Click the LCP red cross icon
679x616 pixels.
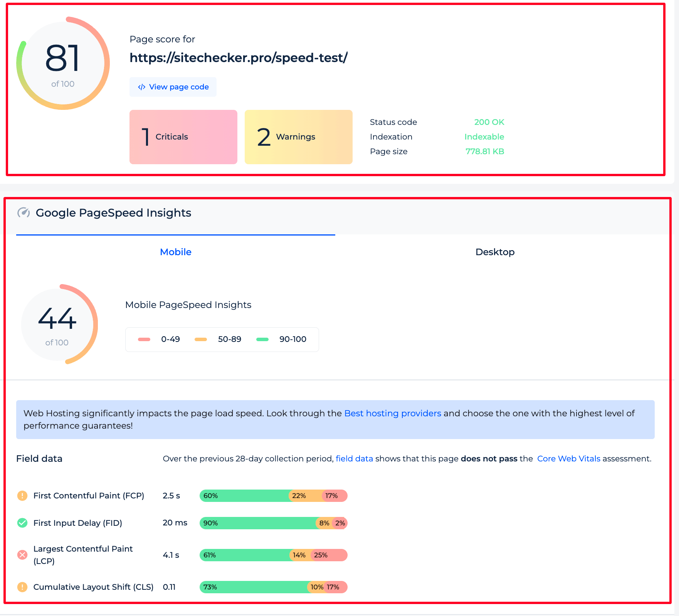click(22, 555)
